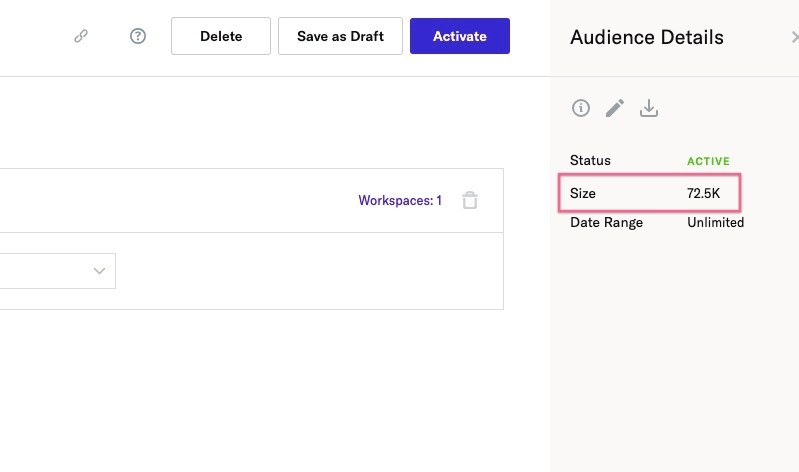This screenshot has height=472, width=799.
Task: Select the 72.5K size value
Action: pyautogui.click(x=703, y=193)
